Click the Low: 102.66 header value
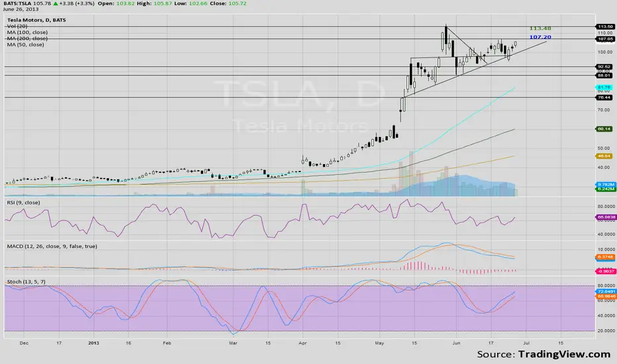The width and height of the screenshot is (617, 364). 191,3
